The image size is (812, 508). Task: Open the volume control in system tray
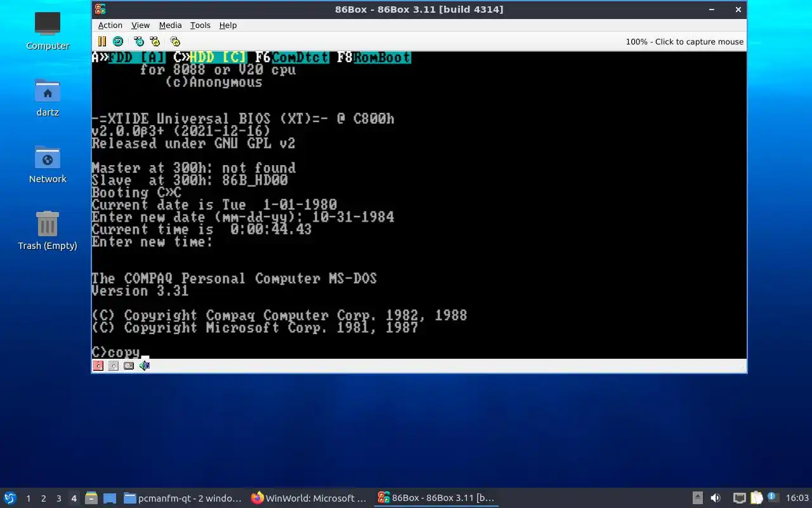[715, 498]
